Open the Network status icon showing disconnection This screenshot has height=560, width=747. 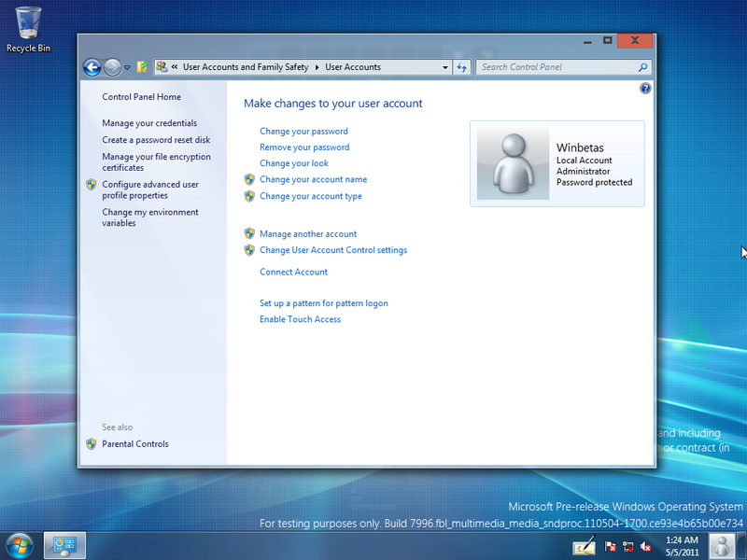coord(627,548)
